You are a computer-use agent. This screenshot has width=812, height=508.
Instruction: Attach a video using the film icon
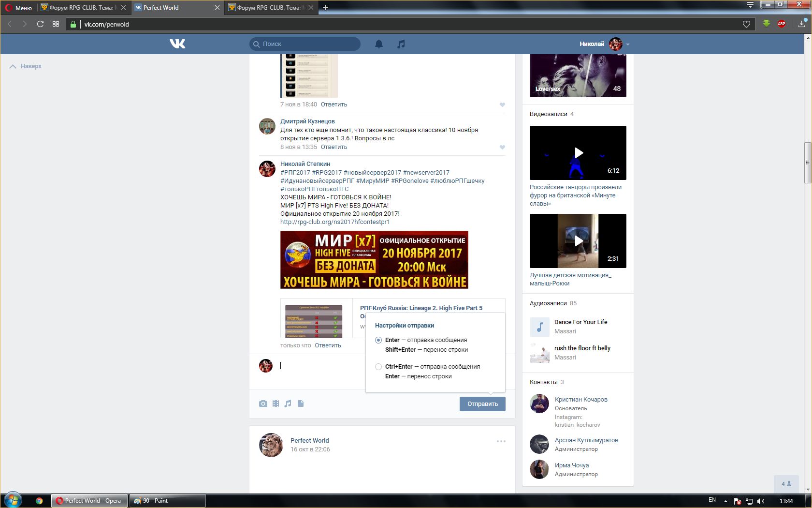(x=275, y=403)
